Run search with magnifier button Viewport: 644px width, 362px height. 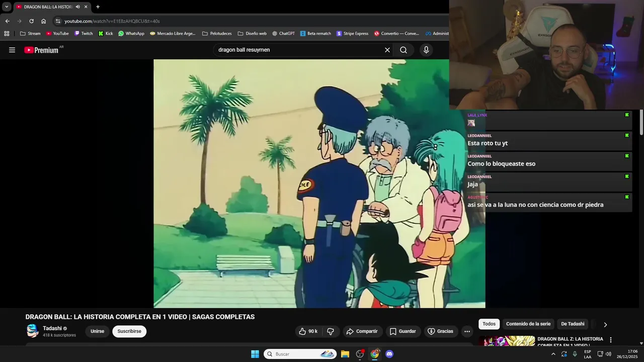(x=404, y=50)
